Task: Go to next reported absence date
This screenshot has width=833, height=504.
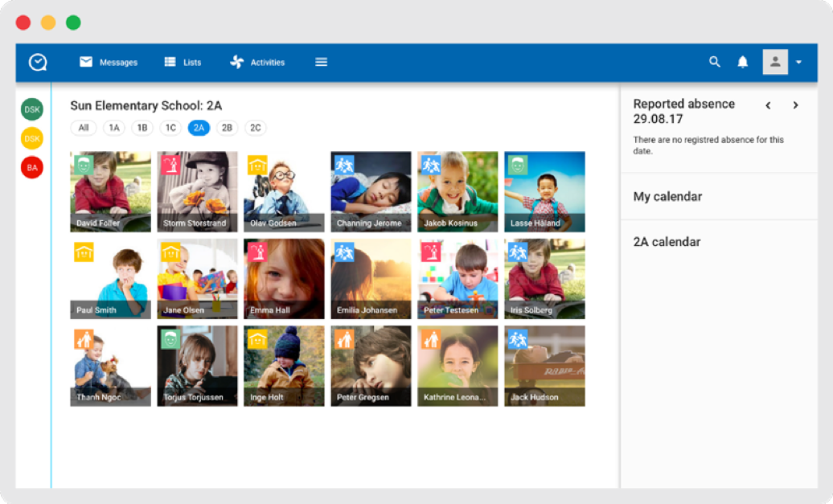Action: (795, 105)
